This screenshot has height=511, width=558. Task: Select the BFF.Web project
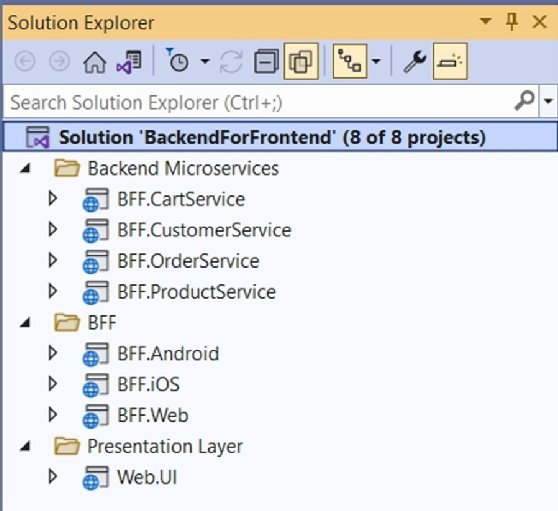pyautogui.click(x=153, y=415)
